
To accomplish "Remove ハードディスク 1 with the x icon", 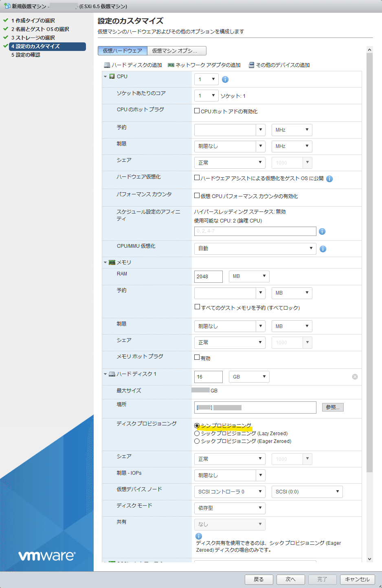I will (355, 377).
